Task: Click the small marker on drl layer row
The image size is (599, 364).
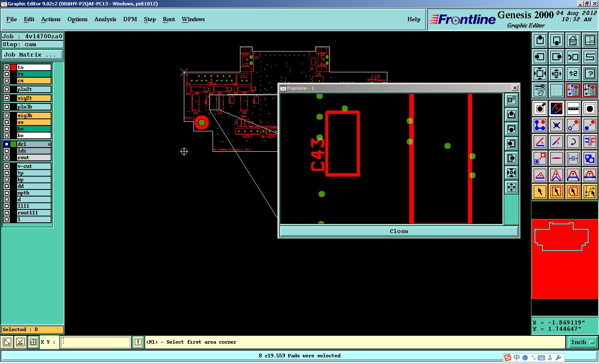Action: click(49, 144)
